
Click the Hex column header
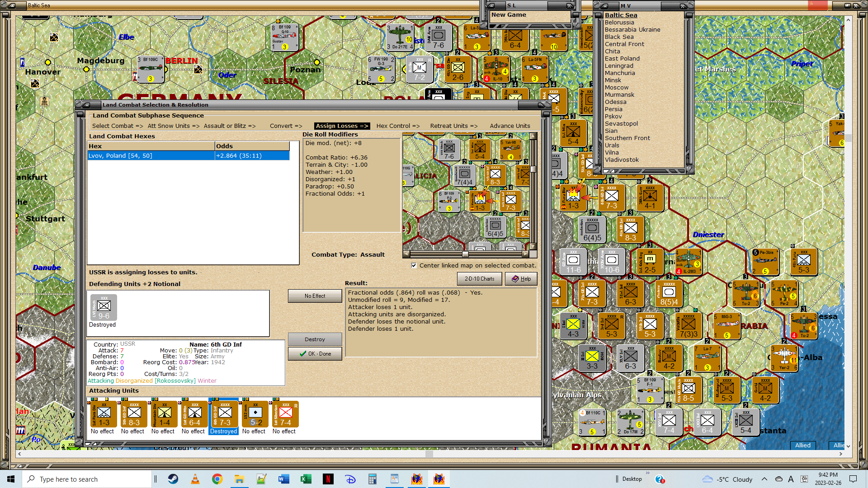pos(151,146)
